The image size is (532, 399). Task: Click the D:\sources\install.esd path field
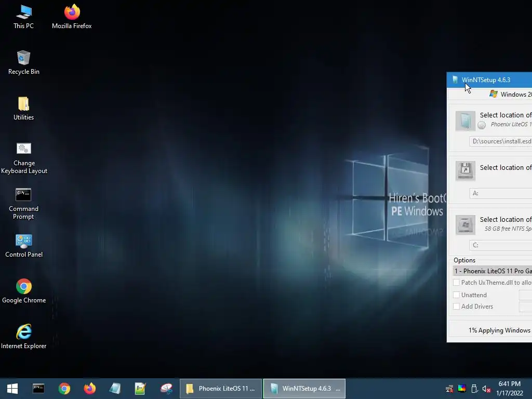[501, 141]
